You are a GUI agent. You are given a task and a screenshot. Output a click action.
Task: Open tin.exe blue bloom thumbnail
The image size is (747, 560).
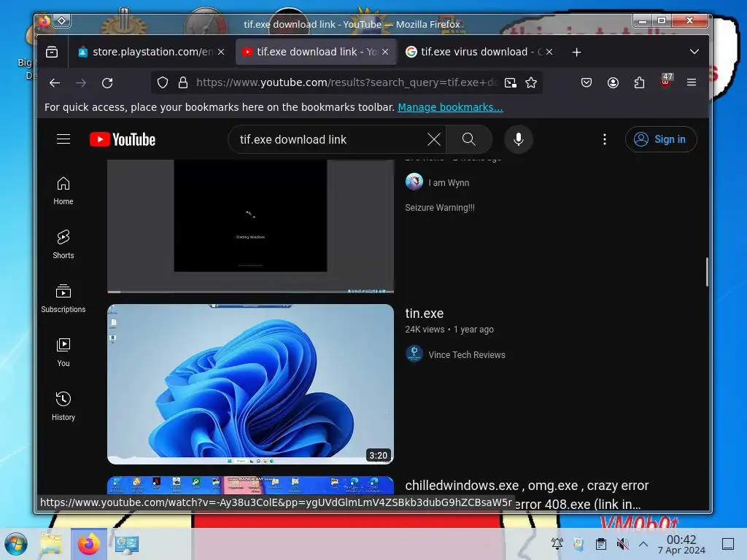251,384
